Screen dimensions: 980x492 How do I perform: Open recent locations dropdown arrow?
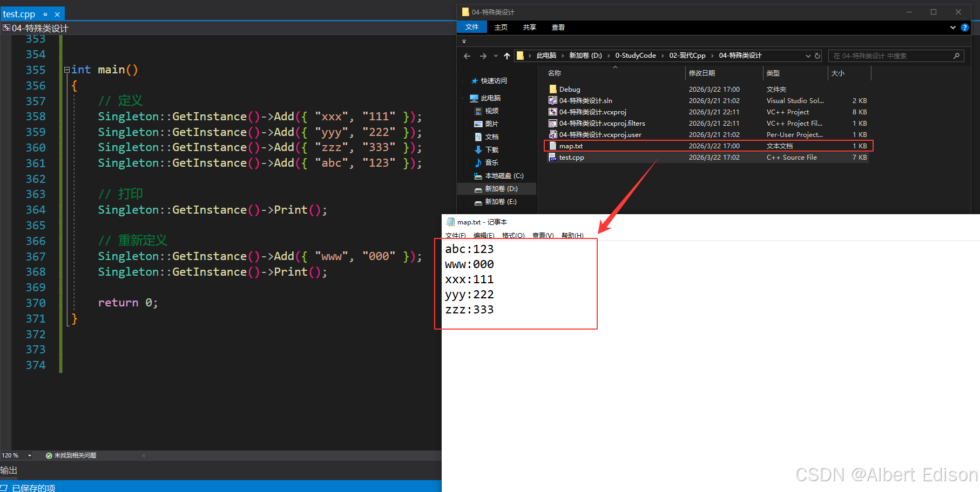[x=496, y=56]
